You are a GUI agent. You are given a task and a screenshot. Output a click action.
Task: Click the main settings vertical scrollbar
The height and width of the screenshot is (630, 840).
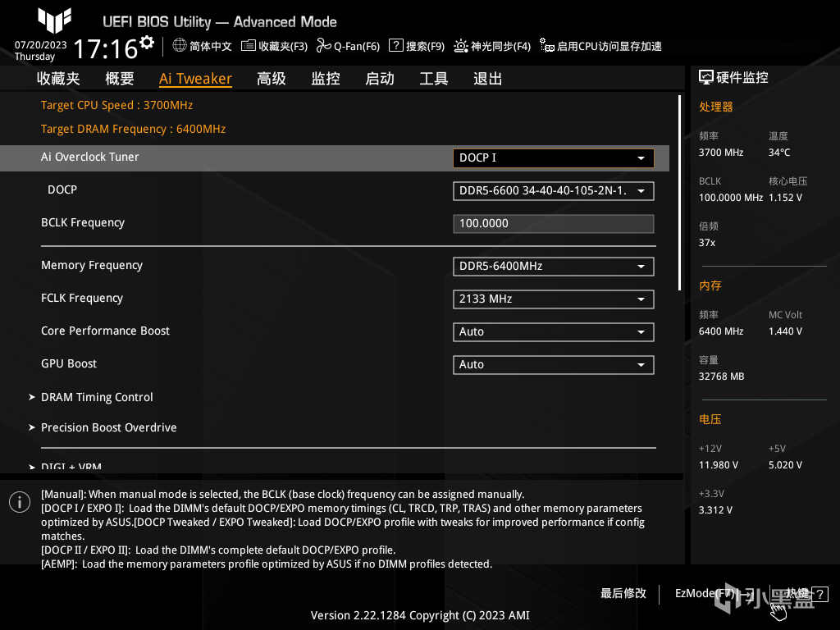click(x=679, y=193)
